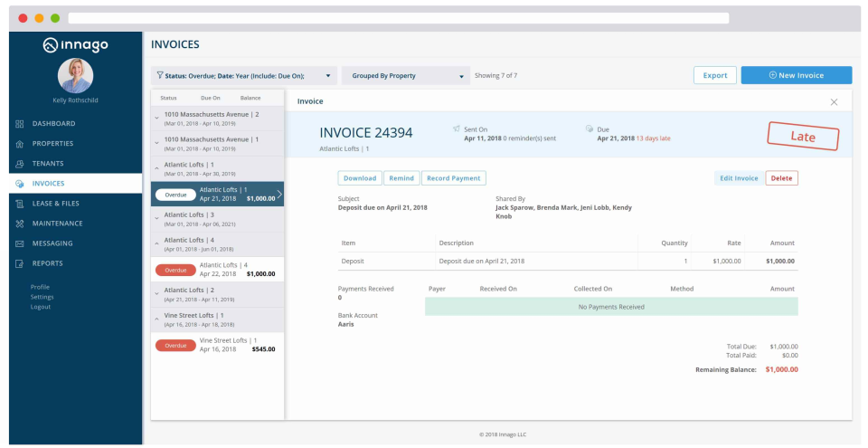Expand the Atlantic Lofts | 3 group
The width and height of the screenshot is (868, 448).
pos(156,218)
